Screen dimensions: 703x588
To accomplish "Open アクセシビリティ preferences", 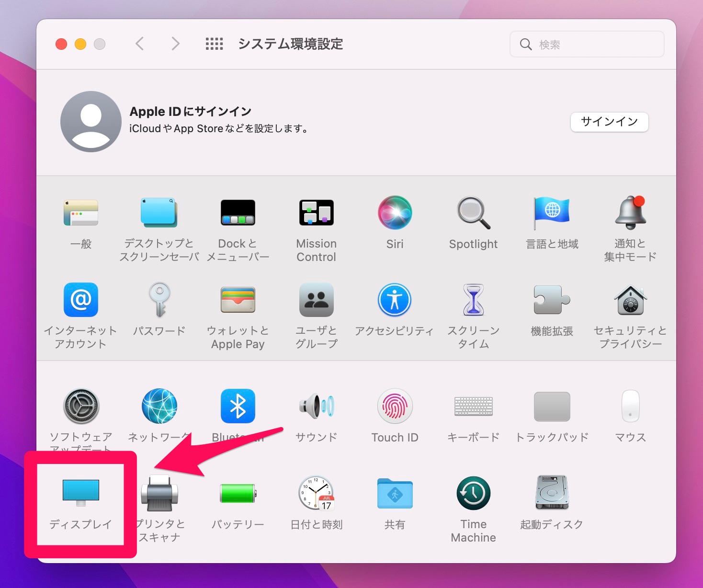I will click(395, 300).
